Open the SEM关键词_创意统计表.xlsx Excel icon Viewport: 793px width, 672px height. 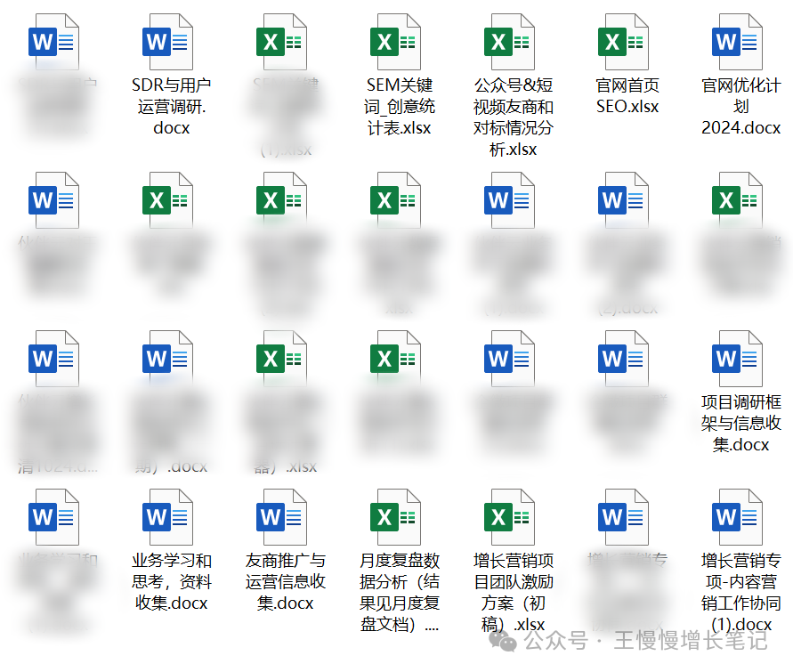coord(394,40)
